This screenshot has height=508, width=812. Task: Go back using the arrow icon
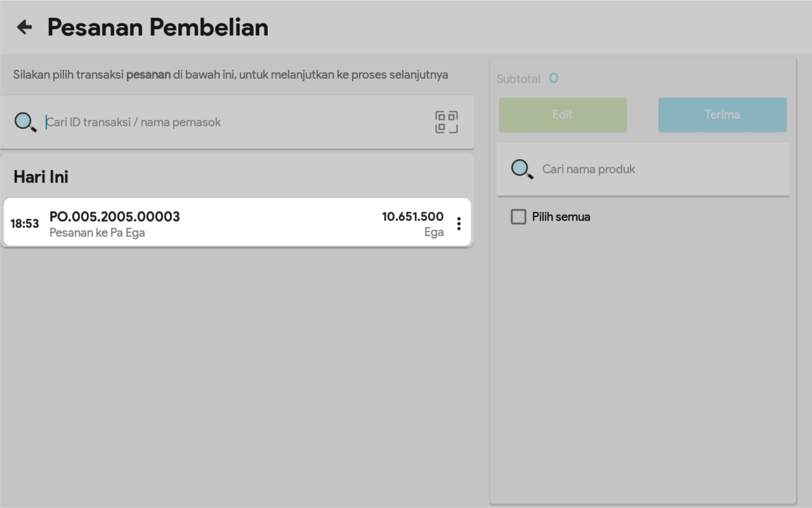tap(25, 27)
